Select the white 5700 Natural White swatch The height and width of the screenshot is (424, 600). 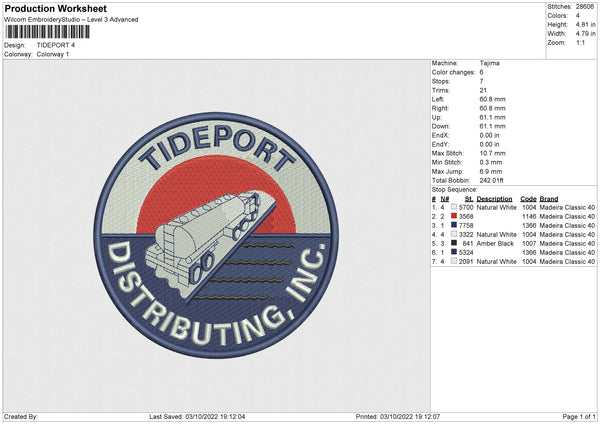(x=455, y=207)
